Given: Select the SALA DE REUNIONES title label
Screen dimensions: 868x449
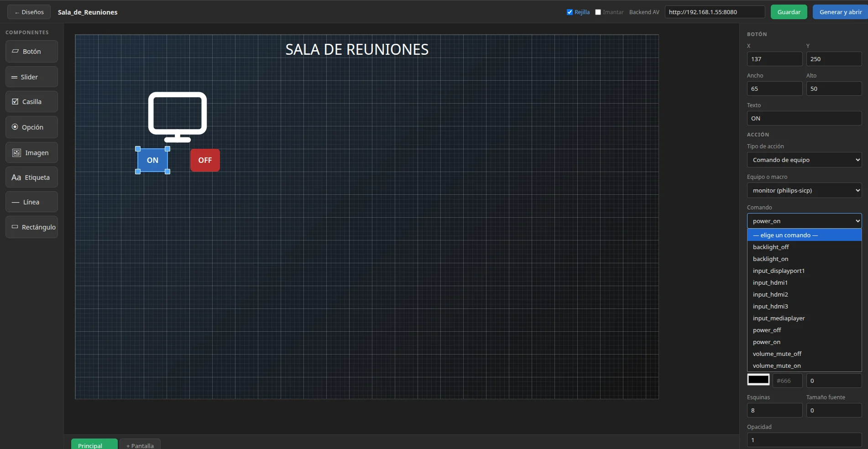Looking at the screenshot, I should (357, 49).
